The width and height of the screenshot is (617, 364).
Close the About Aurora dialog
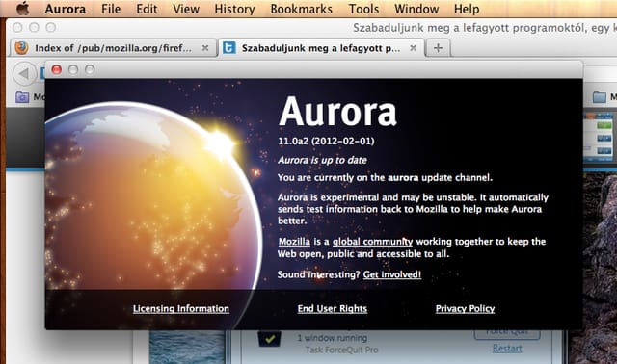pos(57,69)
